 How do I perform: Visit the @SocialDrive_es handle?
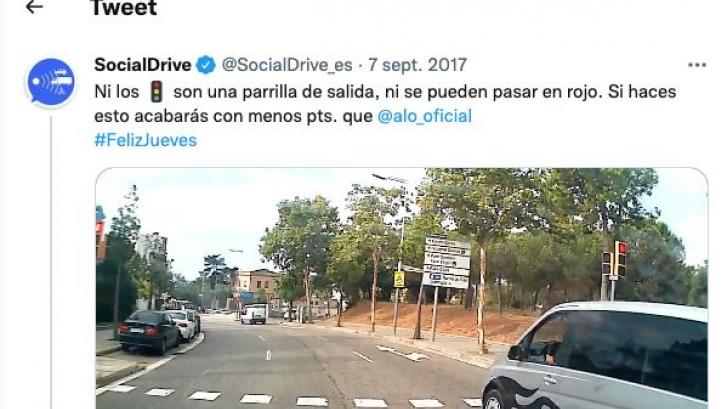point(287,65)
